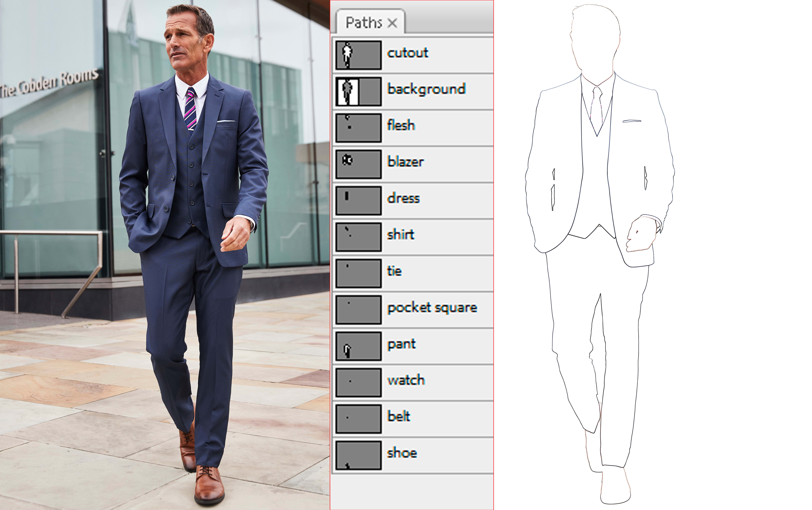The width and height of the screenshot is (812, 510).
Task: Select the blazer path thumbnail
Action: coord(359,164)
